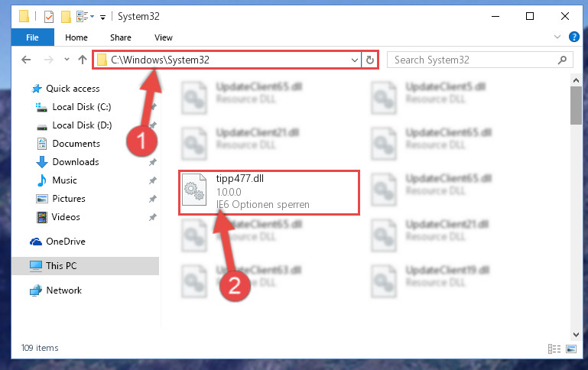Click the Search System32 field
This screenshot has width=588, height=370.
[475, 60]
